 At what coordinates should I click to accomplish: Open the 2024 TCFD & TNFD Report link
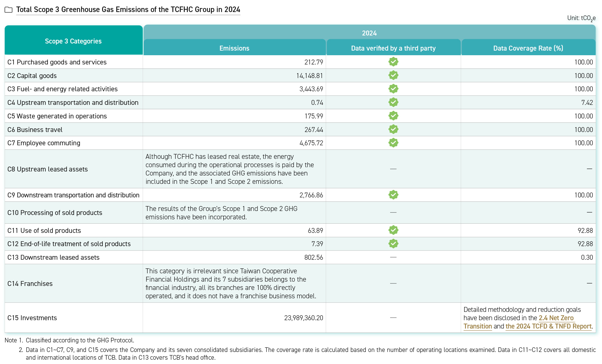[548, 326]
